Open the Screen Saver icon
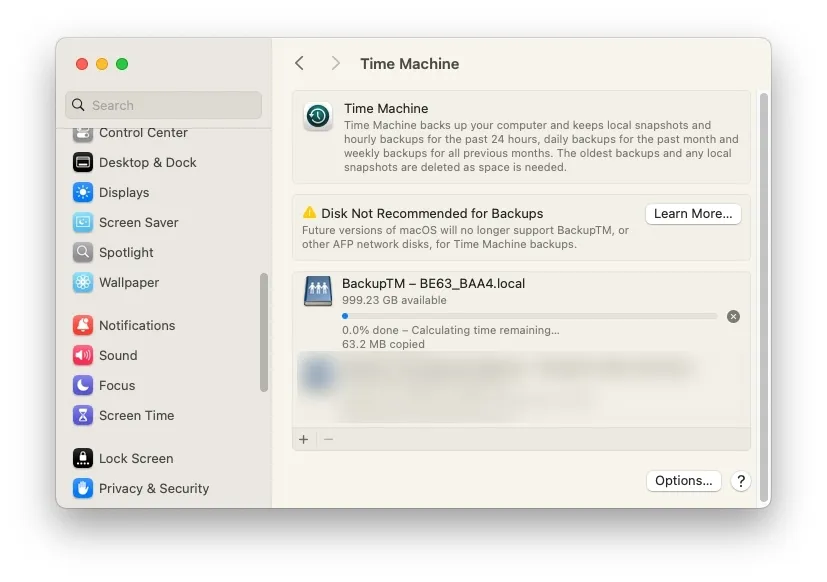This screenshot has height=582, width=827. pos(83,223)
